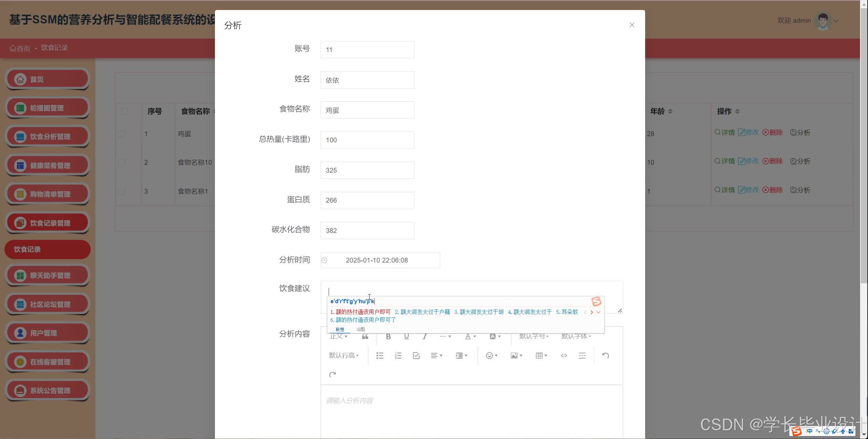Open the font color dropdown
The image size is (868, 439).
471,337
